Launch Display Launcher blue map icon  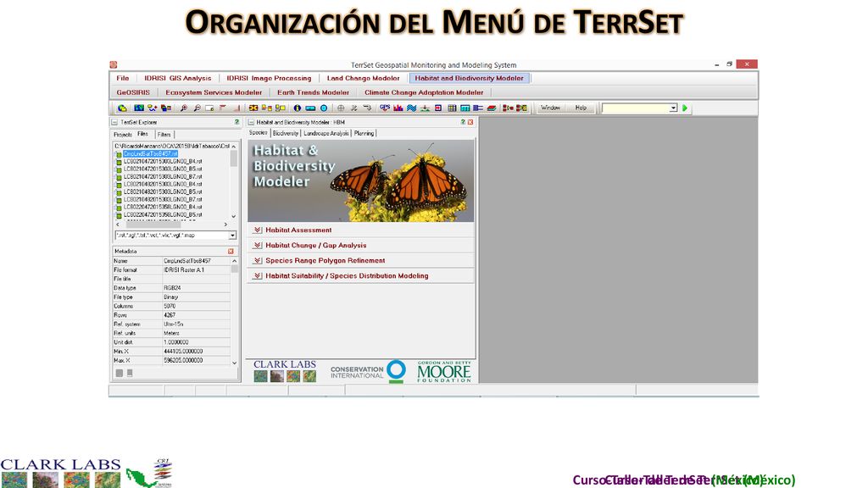(139, 108)
